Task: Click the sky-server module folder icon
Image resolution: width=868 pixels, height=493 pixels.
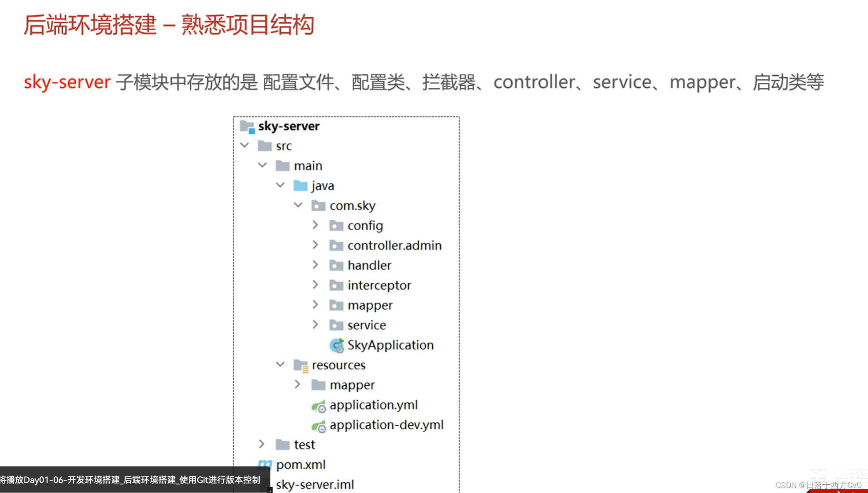Action: click(248, 126)
